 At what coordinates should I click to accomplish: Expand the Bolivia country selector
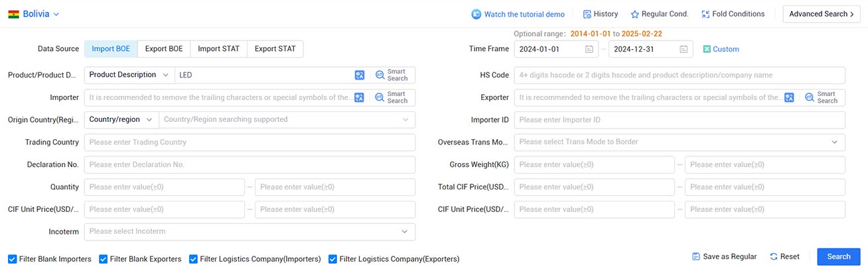[34, 14]
